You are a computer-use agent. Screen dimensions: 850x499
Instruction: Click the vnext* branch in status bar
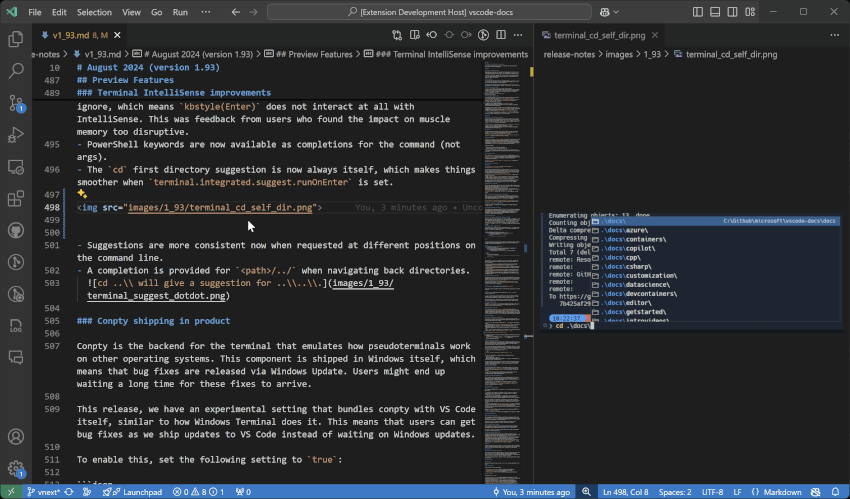(44, 492)
